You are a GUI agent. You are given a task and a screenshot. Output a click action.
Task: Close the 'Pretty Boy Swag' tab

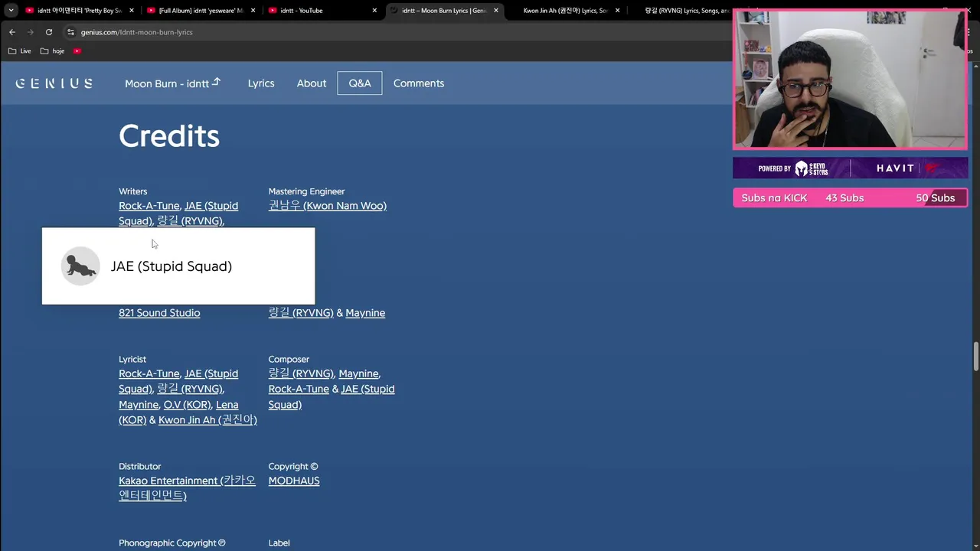[132, 11]
